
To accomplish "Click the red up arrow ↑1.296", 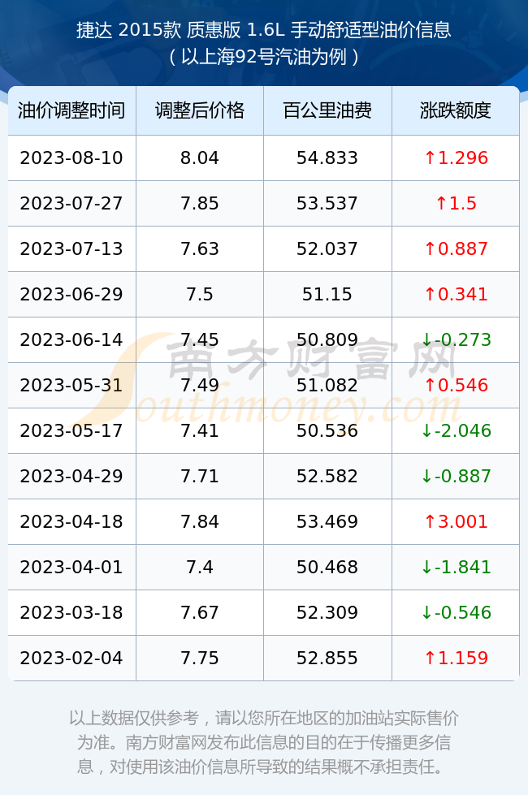I will pos(456,158).
